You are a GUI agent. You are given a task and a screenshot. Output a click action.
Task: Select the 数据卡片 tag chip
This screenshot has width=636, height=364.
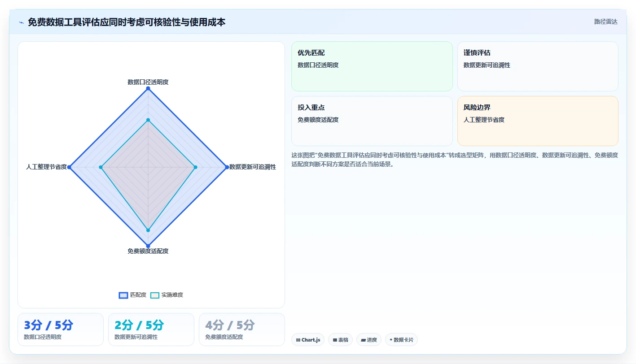[401, 340]
